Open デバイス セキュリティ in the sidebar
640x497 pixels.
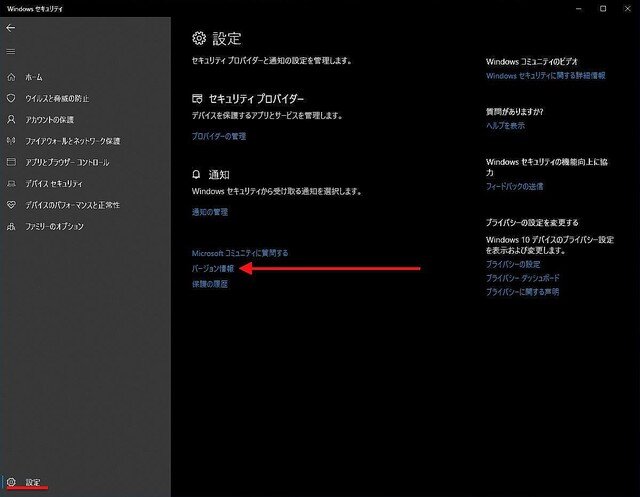click(x=54, y=184)
